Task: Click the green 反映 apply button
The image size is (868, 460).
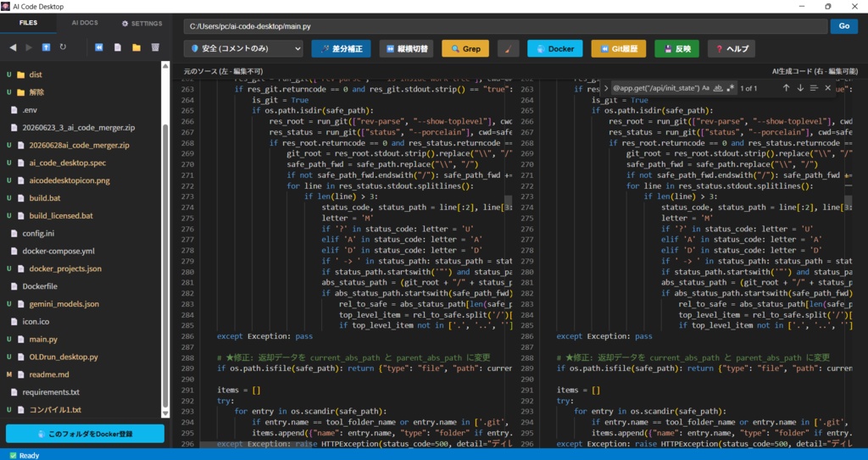Action: coord(676,49)
